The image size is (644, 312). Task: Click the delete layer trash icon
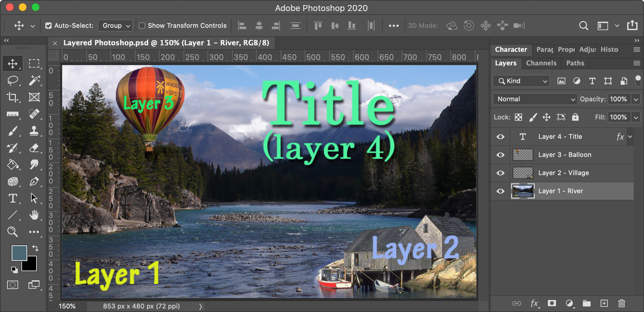point(621,303)
